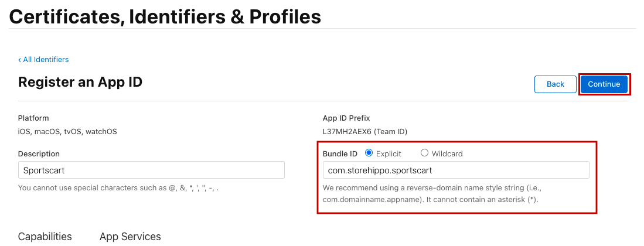Select the Explicit bundle ID option
Image resolution: width=644 pixels, height=246 pixels.
(369, 153)
